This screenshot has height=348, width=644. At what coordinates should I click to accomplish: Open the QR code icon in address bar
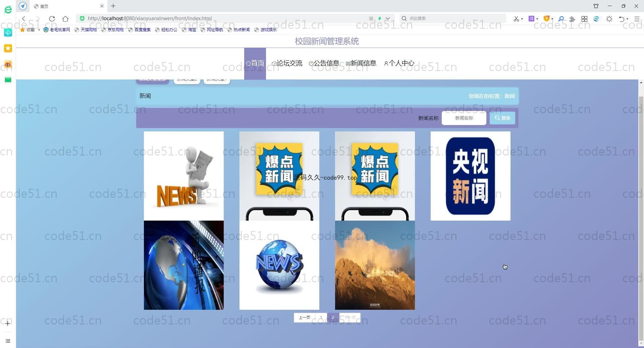(x=371, y=18)
